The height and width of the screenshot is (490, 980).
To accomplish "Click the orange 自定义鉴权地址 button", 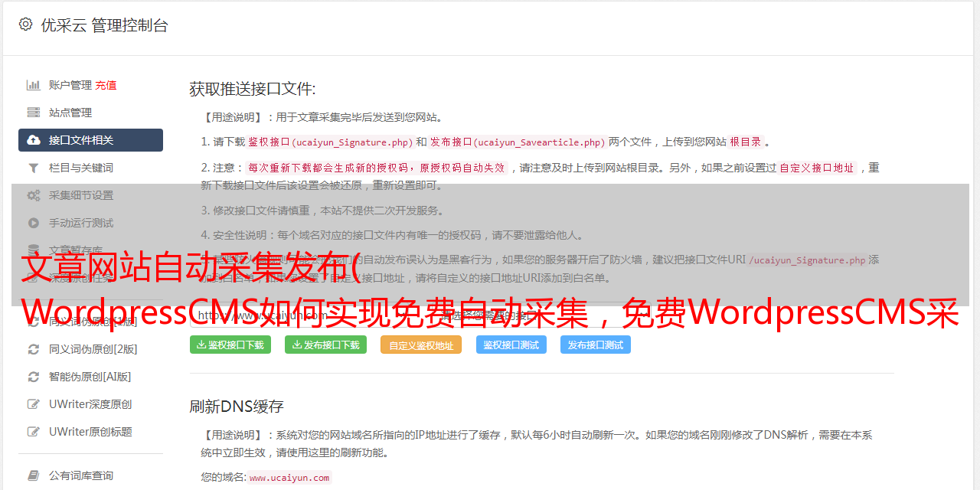I will (x=421, y=345).
